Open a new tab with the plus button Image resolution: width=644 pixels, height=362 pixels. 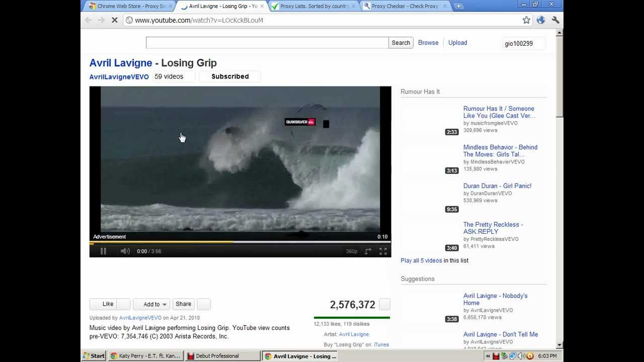coord(458,6)
